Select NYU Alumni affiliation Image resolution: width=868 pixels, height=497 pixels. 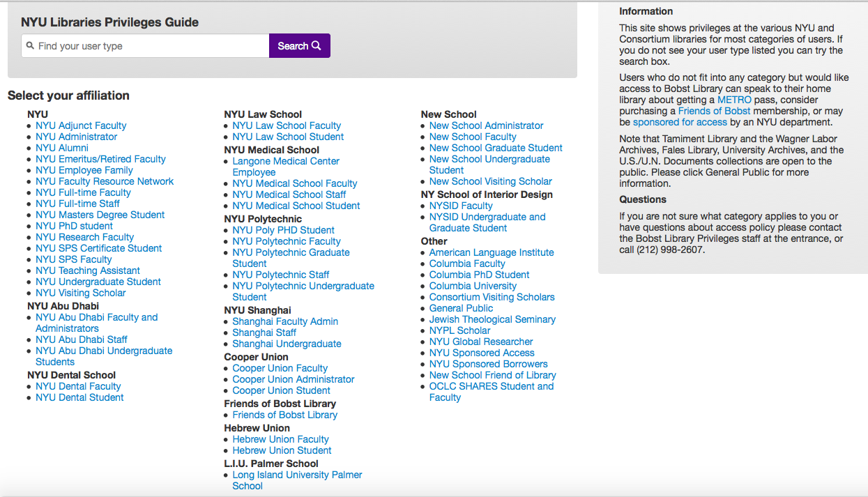(x=62, y=148)
